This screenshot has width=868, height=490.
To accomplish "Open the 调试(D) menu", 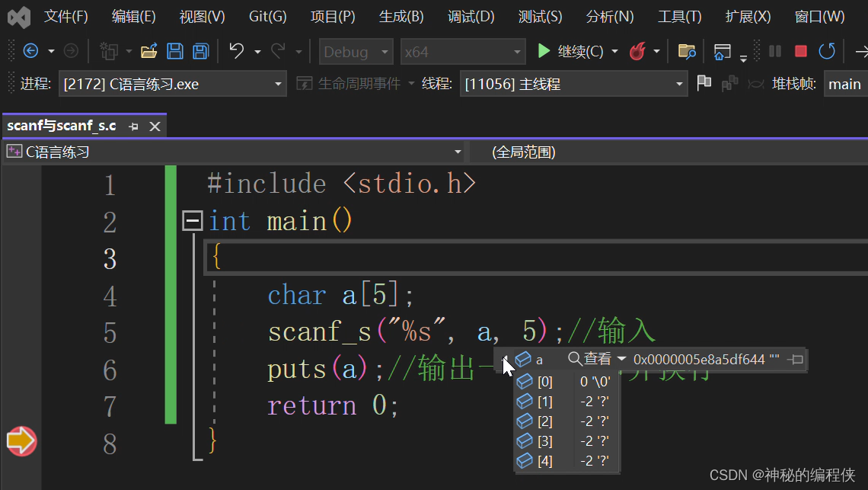I will click(x=471, y=16).
